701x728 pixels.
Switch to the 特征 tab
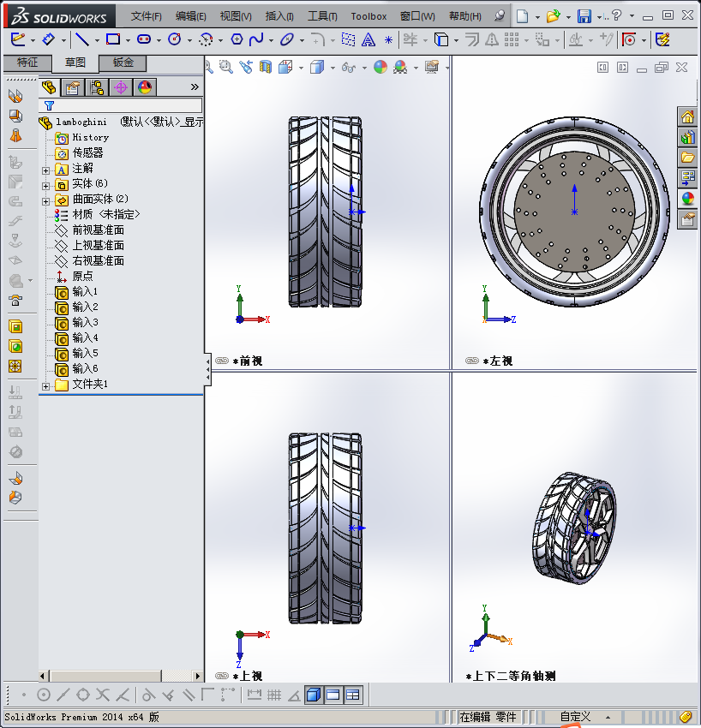(27, 63)
